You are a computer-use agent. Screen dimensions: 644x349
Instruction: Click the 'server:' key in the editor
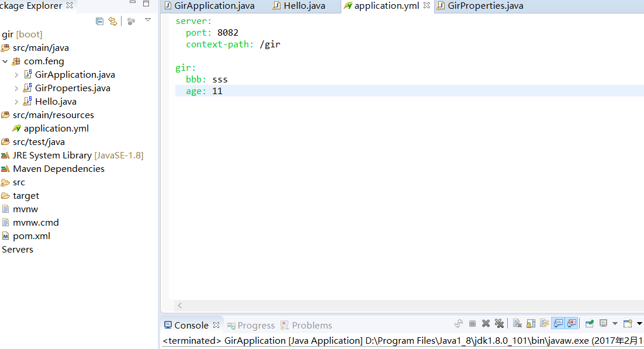(x=193, y=21)
